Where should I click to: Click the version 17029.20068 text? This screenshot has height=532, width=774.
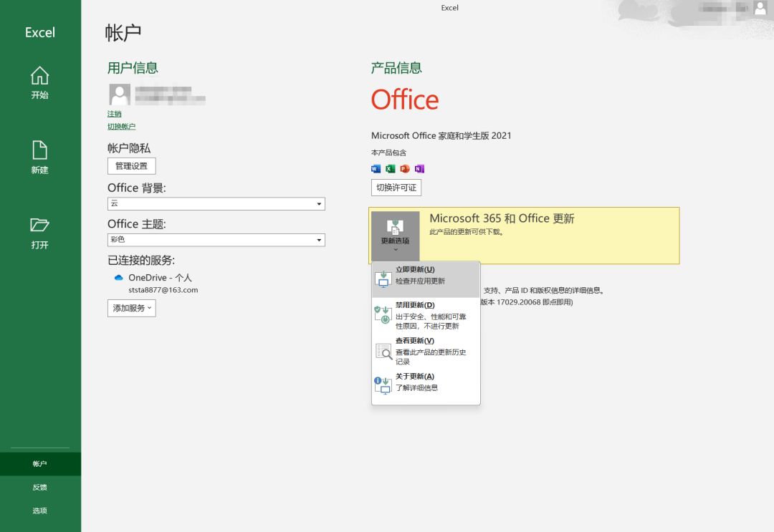(x=527, y=302)
